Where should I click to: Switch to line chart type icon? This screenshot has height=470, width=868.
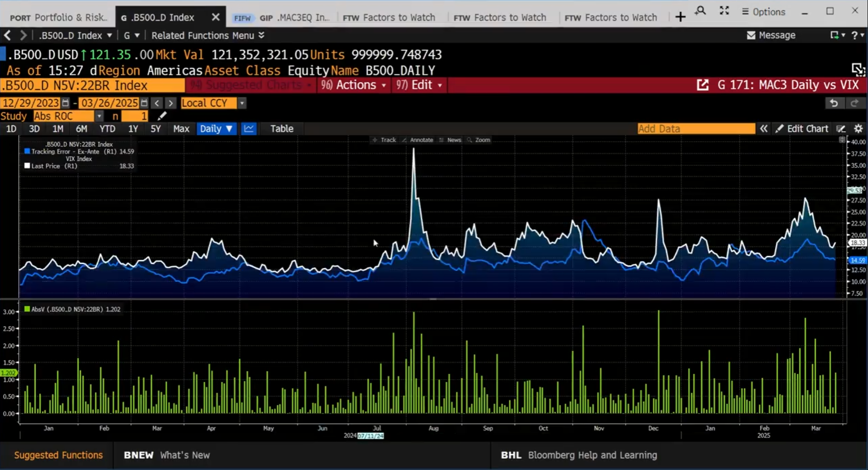[x=249, y=129]
